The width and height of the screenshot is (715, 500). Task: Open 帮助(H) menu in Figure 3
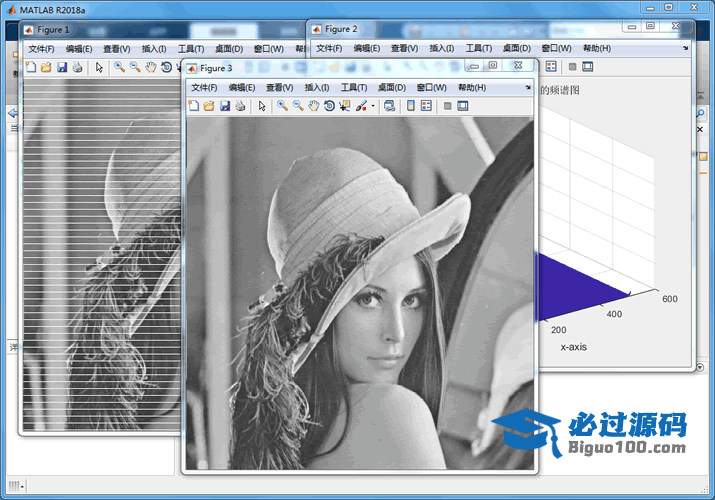[x=472, y=88]
